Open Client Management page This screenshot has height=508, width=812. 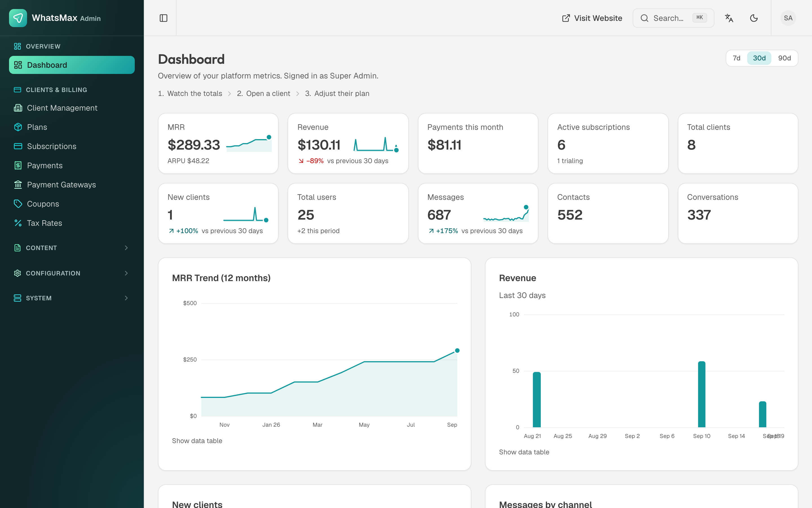72,108
